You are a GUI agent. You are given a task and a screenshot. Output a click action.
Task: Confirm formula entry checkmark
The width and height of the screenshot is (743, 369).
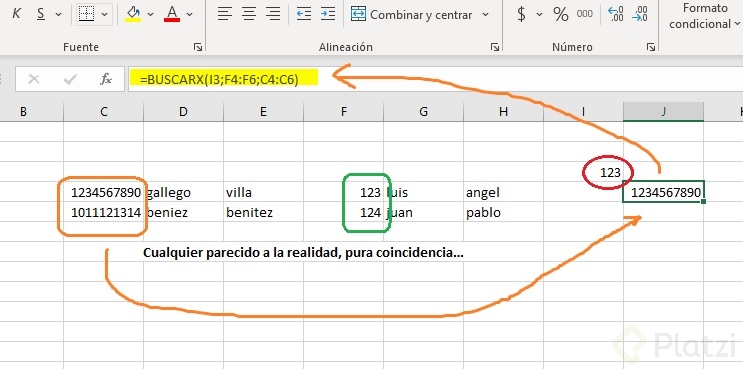pyautogui.click(x=70, y=79)
